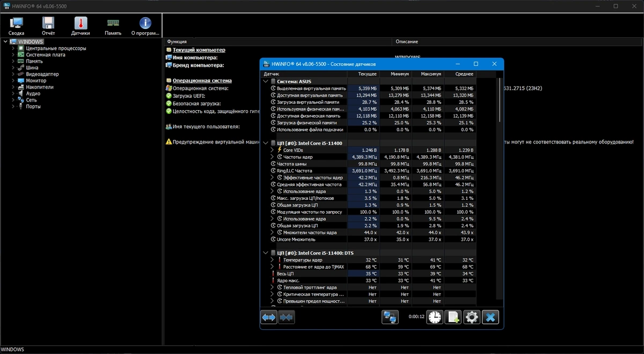This screenshot has height=354, width=644.
Task: Expand sensor window columns with arrows button
Action: (x=269, y=317)
